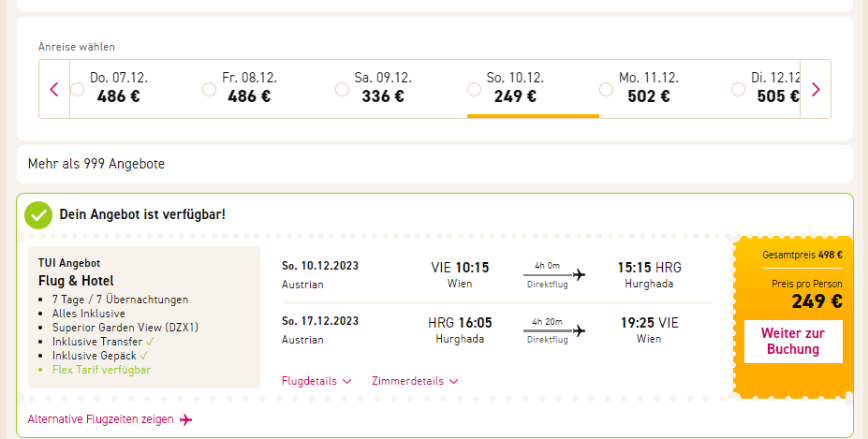Click Weiter zur Buchung button
Screen dimensions: 868x439
[793, 342]
